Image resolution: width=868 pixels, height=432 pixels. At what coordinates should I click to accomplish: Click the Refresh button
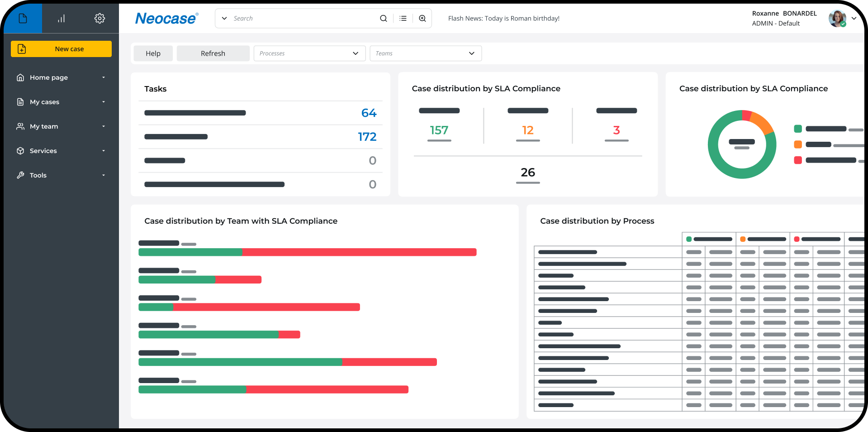[x=213, y=53]
